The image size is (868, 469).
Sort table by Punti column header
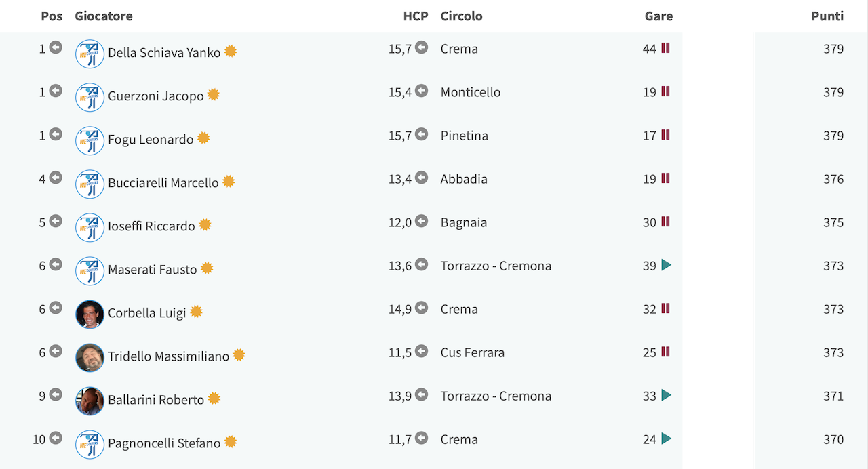[x=827, y=16]
